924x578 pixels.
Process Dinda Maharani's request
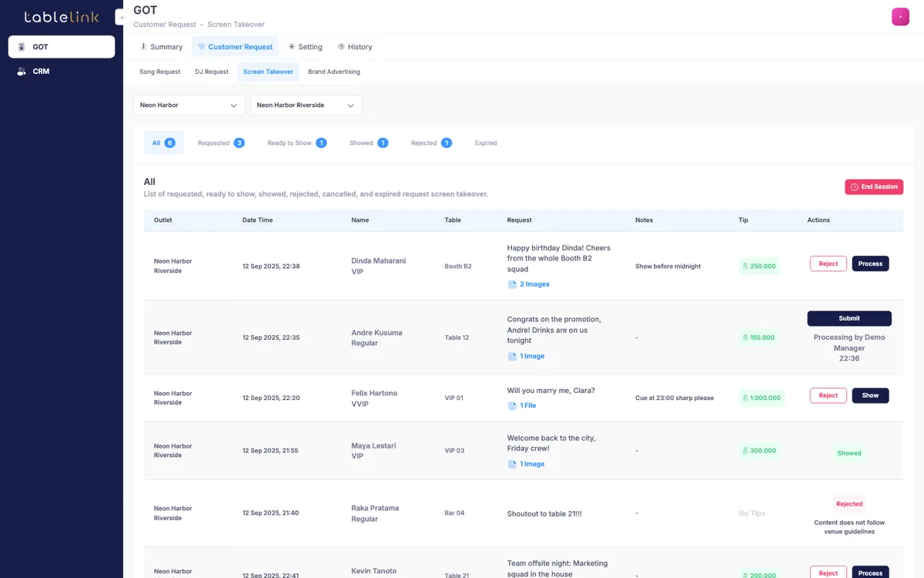870,264
